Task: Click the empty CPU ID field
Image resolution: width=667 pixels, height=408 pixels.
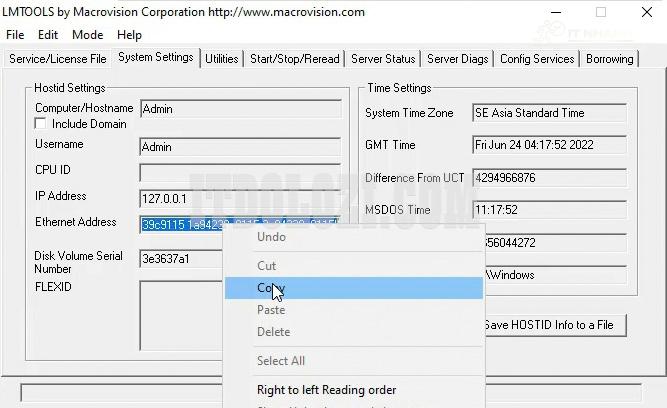Action: [x=238, y=172]
